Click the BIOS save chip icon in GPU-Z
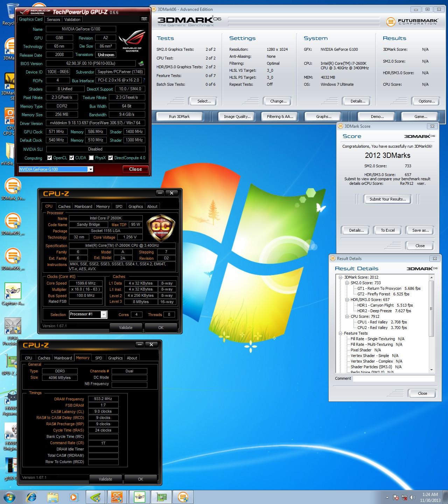448x504 pixels. pos(141,63)
